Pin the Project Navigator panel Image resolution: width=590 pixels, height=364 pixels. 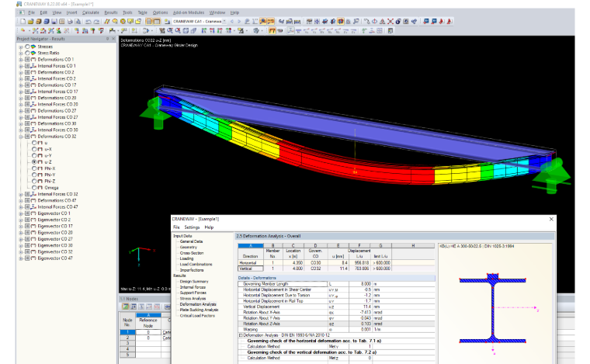tap(108, 39)
